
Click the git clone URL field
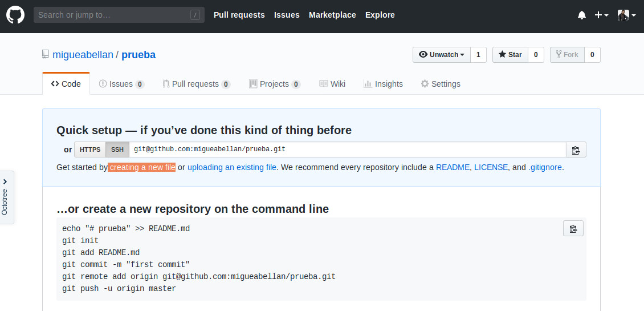348,150
